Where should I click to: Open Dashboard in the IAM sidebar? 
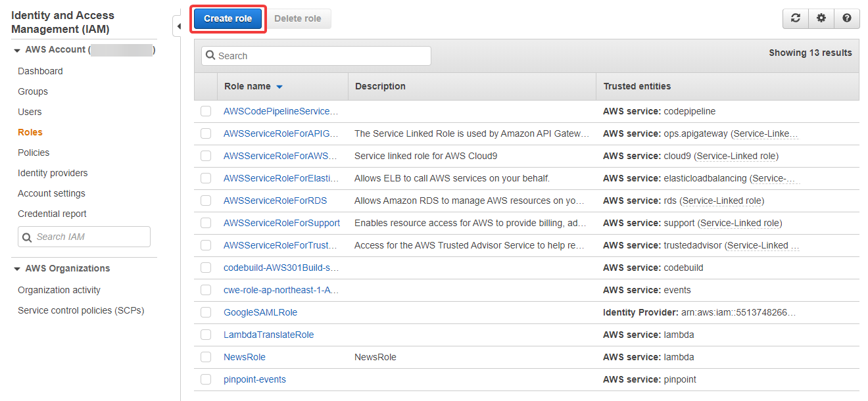(40, 71)
